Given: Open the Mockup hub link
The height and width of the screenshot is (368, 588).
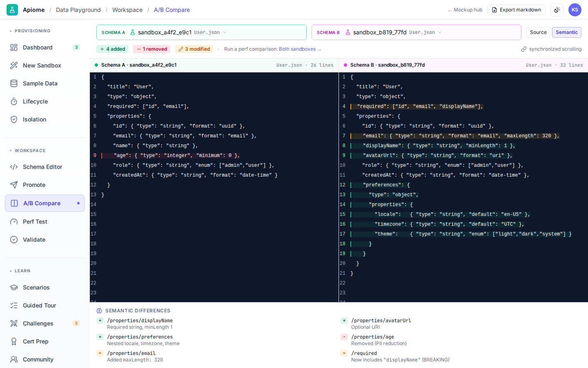Looking at the screenshot, I should tap(465, 10).
